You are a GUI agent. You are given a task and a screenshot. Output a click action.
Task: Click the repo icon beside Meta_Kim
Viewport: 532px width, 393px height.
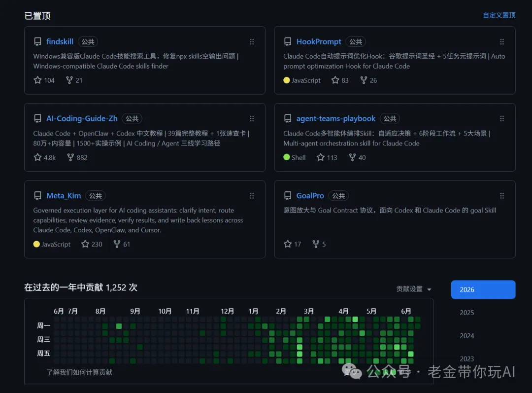point(37,196)
